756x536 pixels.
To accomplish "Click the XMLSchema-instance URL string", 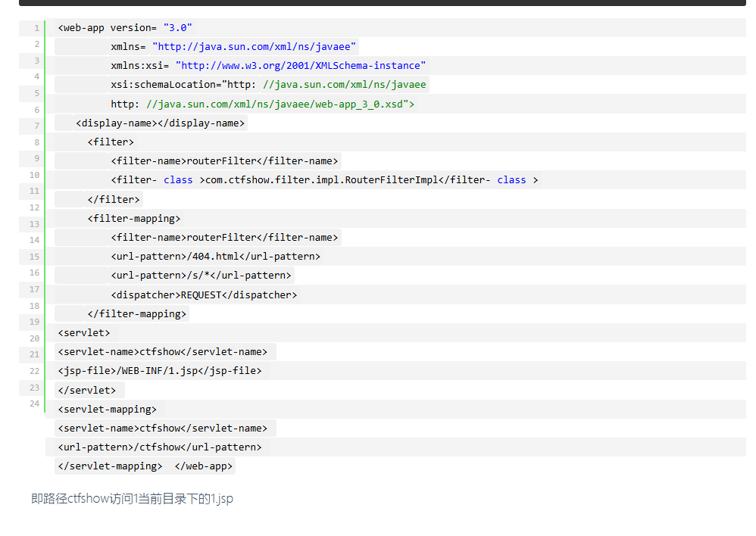I will tap(301, 66).
